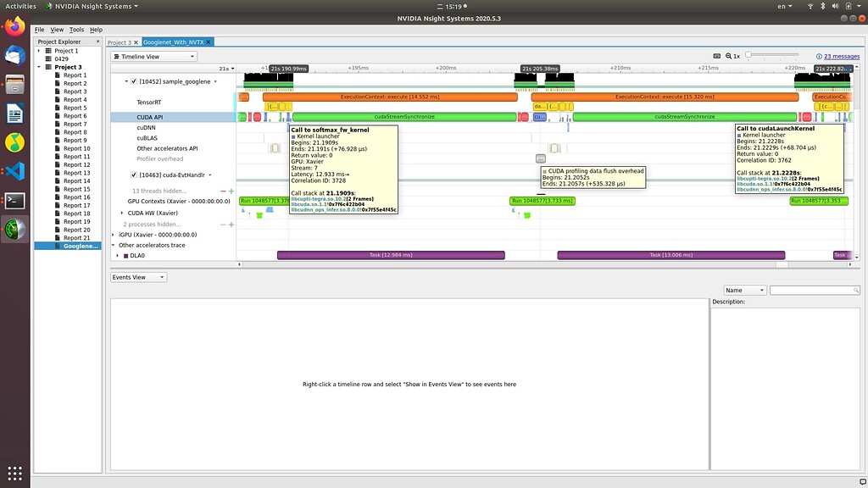The height and width of the screenshot is (488, 868).
Task: Collapse Project 3 in Project Explorer
Action: pyautogui.click(x=38, y=64)
